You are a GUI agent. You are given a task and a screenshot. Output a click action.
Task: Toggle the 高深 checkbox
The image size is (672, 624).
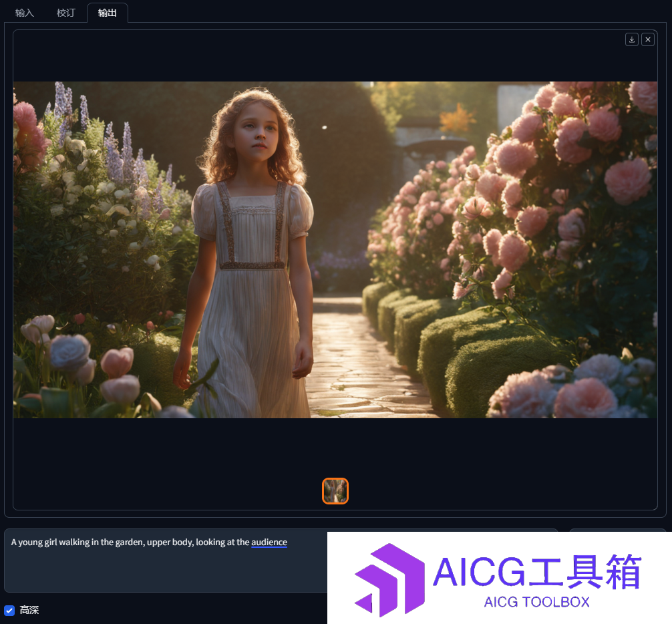coord(9,610)
